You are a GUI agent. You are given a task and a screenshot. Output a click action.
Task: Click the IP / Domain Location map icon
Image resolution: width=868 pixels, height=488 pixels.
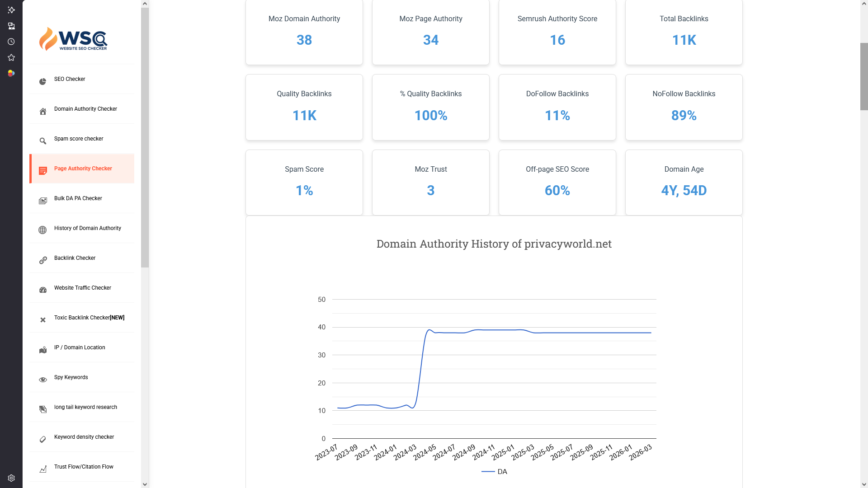click(x=42, y=350)
